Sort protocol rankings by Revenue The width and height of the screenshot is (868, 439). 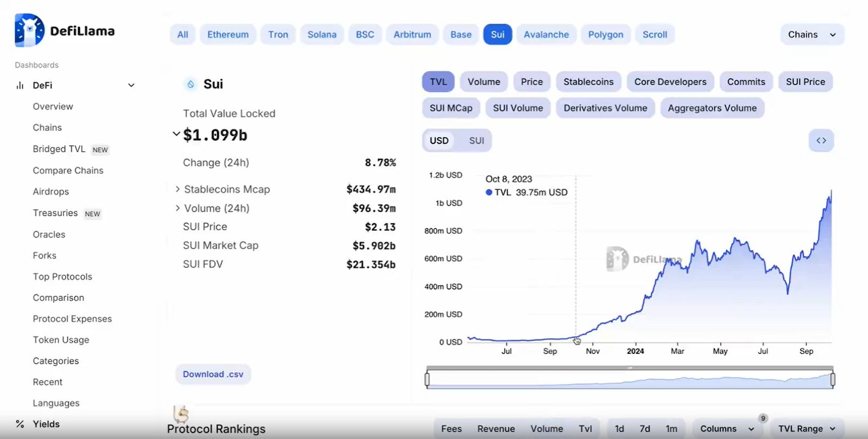pyautogui.click(x=496, y=429)
